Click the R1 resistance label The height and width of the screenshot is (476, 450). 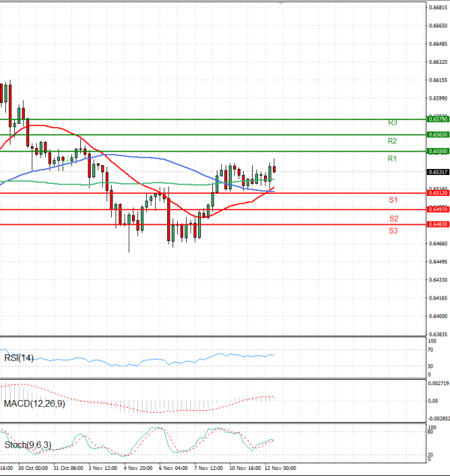point(392,158)
